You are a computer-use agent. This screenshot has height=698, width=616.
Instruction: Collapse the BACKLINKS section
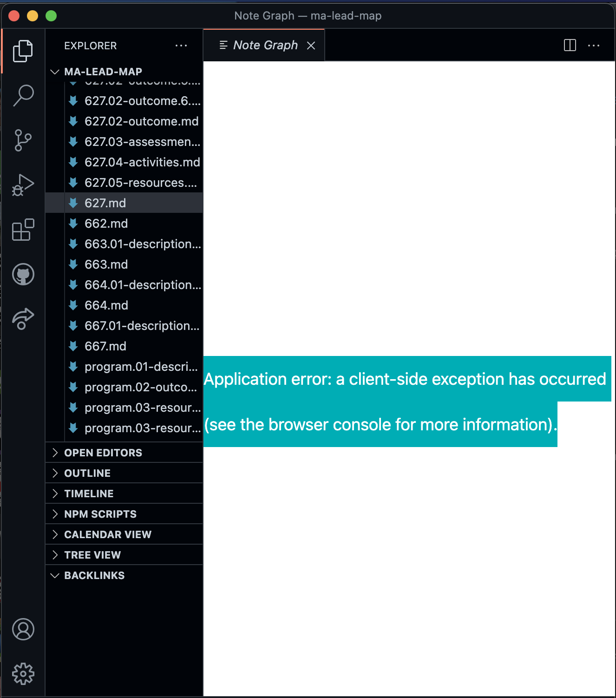pyautogui.click(x=94, y=575)
